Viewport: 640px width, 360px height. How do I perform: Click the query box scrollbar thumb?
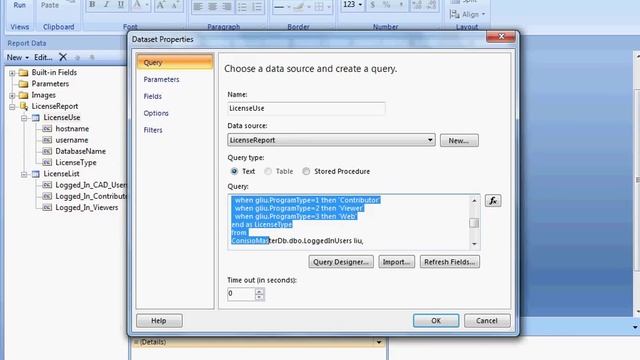pyautogui.click(x=474, y=223)
